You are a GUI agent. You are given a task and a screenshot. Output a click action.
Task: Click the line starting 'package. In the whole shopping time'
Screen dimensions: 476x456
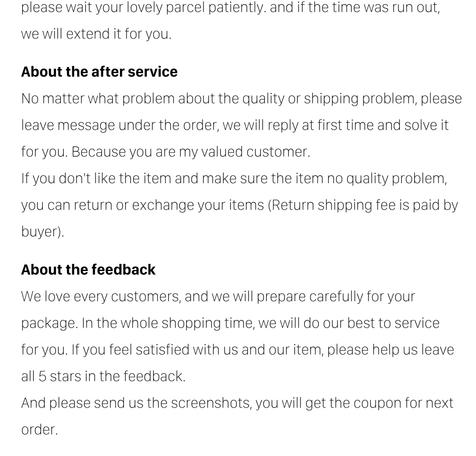pos(231,323)
